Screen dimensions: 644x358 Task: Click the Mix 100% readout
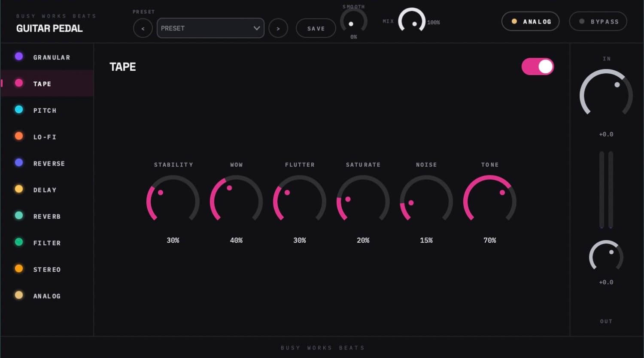click(433, 22)
